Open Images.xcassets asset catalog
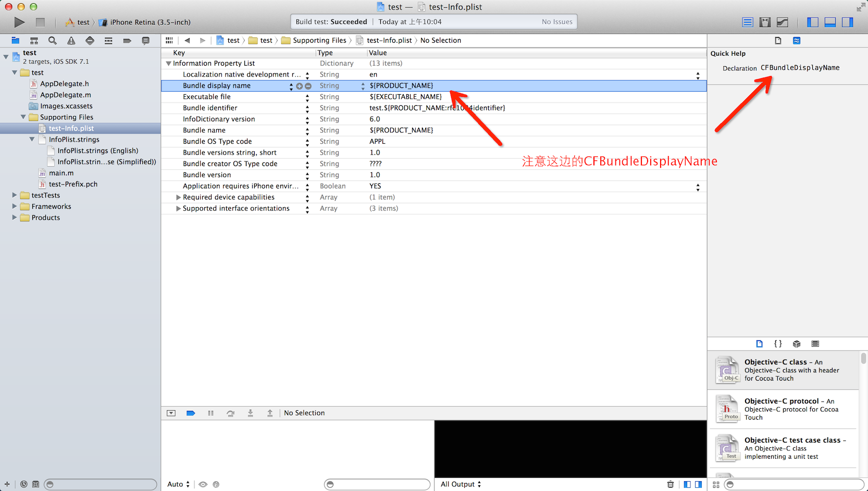Image resolution: width=868 pixels, height=491 pixels. [66, 106]
